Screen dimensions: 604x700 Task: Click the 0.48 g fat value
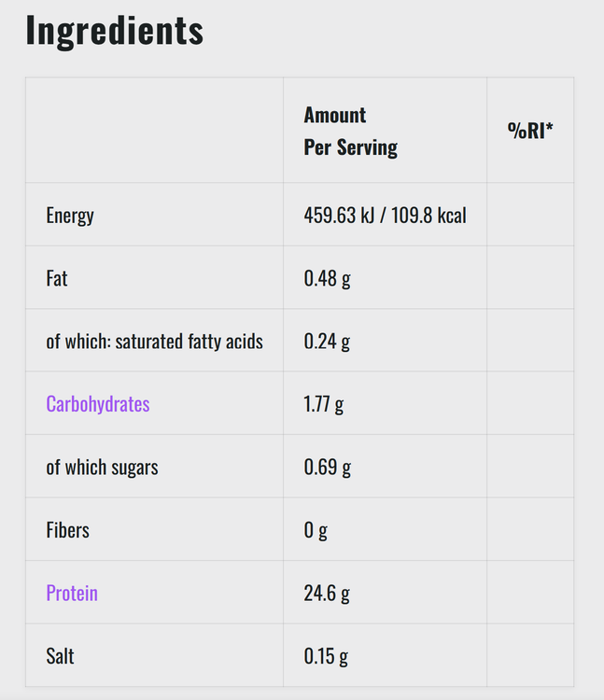coord(327,278)
